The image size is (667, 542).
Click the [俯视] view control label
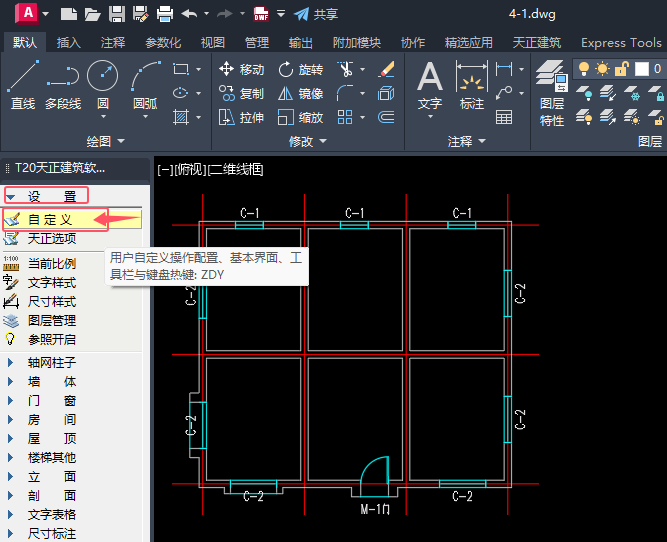click(190, 169)
